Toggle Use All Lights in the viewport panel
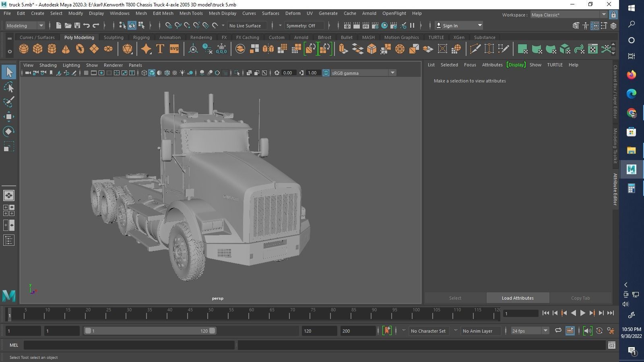The height and width of the screenshot is (362, 644). pos(183,73)
